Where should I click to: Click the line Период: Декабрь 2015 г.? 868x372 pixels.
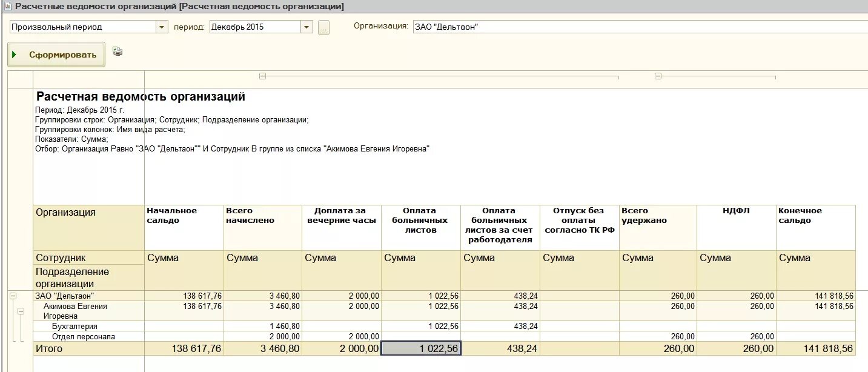[x=79, y=110]
